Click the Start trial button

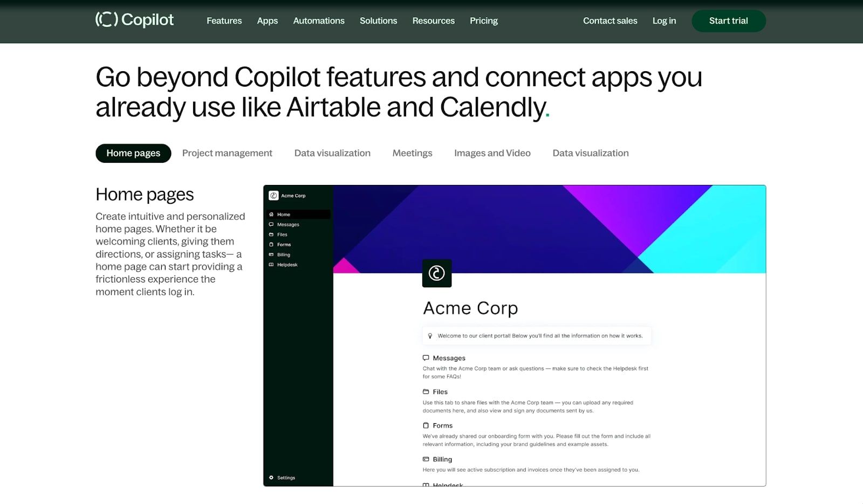[x=728, y=20]
